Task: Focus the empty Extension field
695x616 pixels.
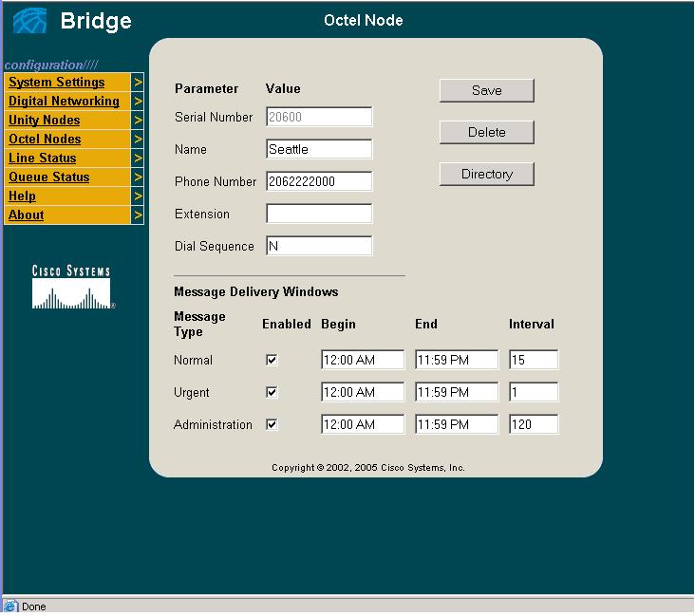Action: tap(319, 214)
